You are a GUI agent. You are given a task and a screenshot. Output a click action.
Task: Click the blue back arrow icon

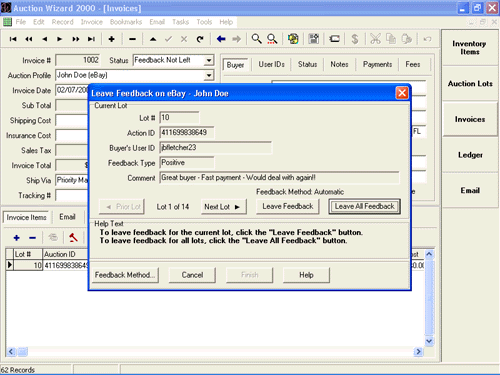pos(221,39)
